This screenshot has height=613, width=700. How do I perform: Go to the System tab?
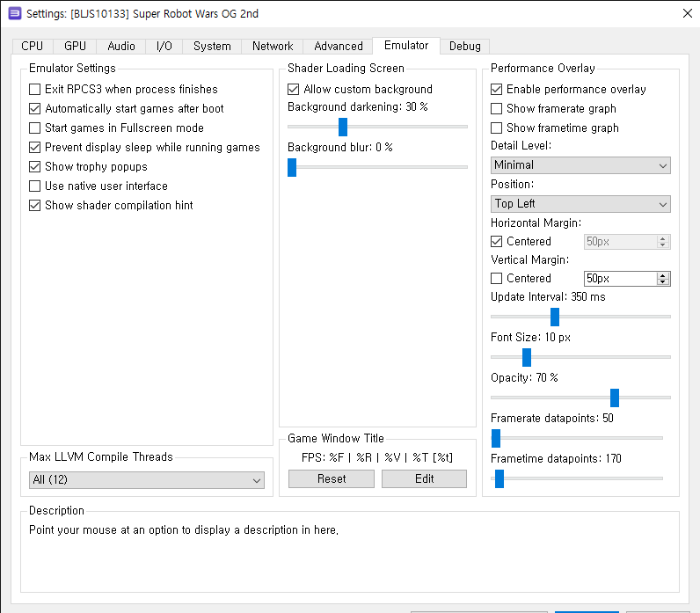point(212,47)
